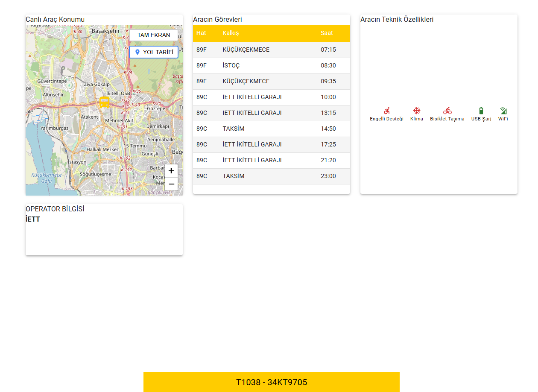Click the Engelli Desteği wheelchair icon
The height and width of the screenshot is (392, 538).
coord(386,111)
